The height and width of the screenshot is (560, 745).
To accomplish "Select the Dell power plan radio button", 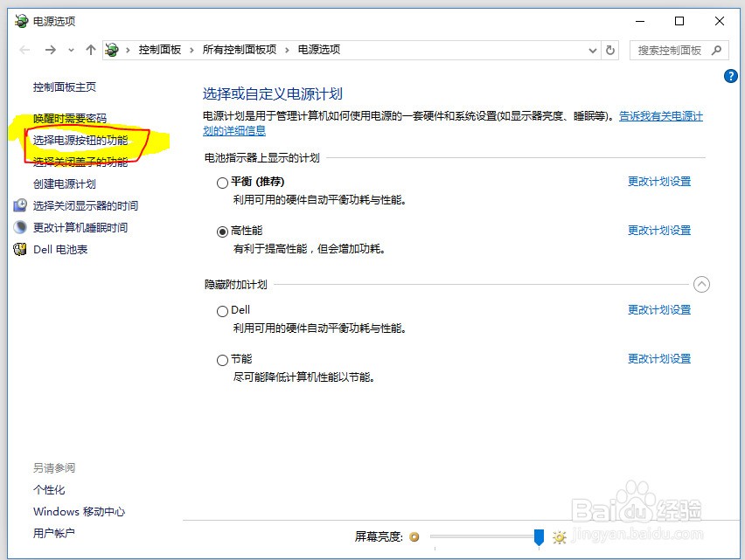I will [222, 311].
